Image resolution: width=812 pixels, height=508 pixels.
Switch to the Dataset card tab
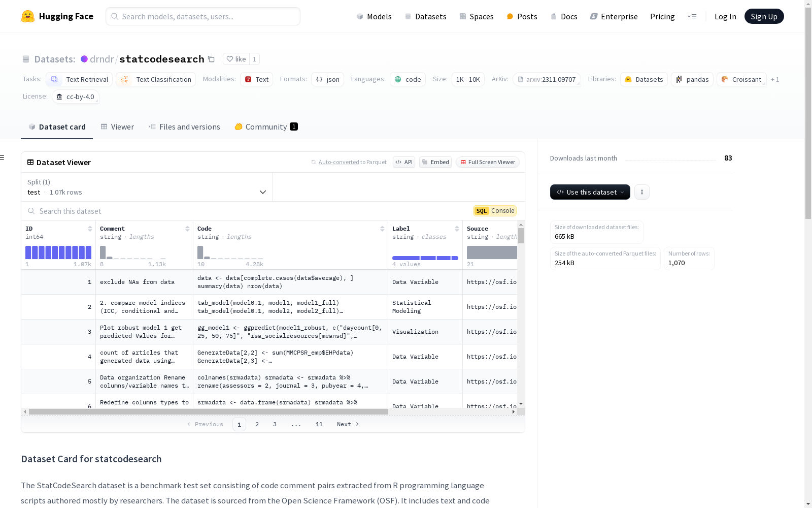[57, 127]
